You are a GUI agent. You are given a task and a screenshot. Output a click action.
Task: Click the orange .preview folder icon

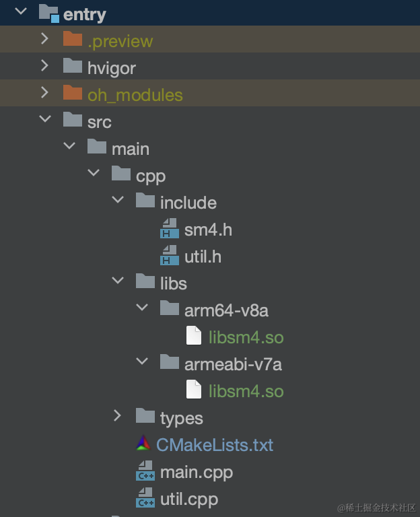click(72, 40)
